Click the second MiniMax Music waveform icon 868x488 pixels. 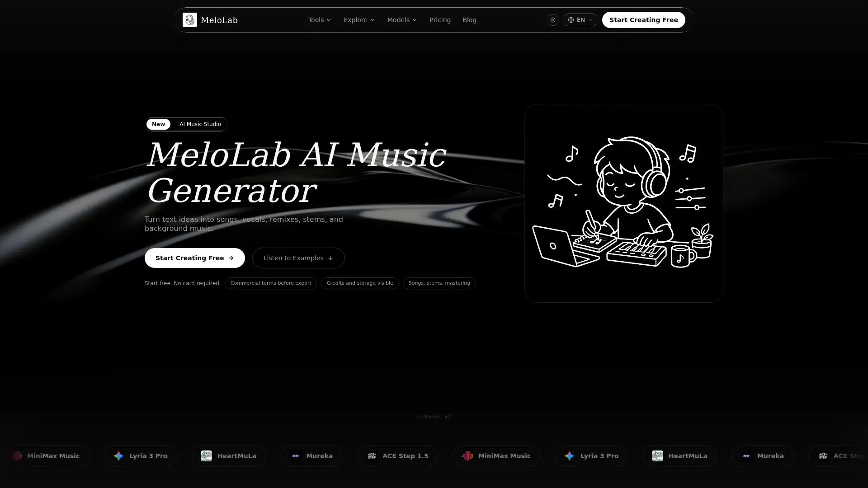(467, 456)
